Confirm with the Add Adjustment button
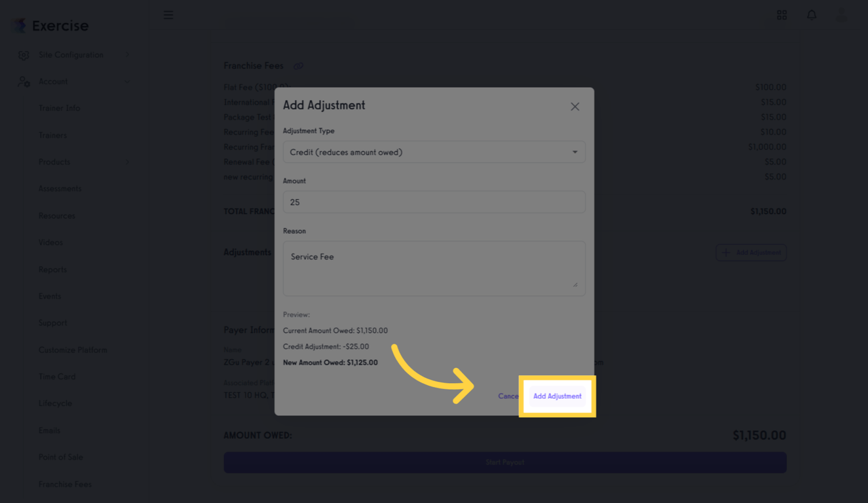Viewport: 868px width, 503px height. coord(557,396)
